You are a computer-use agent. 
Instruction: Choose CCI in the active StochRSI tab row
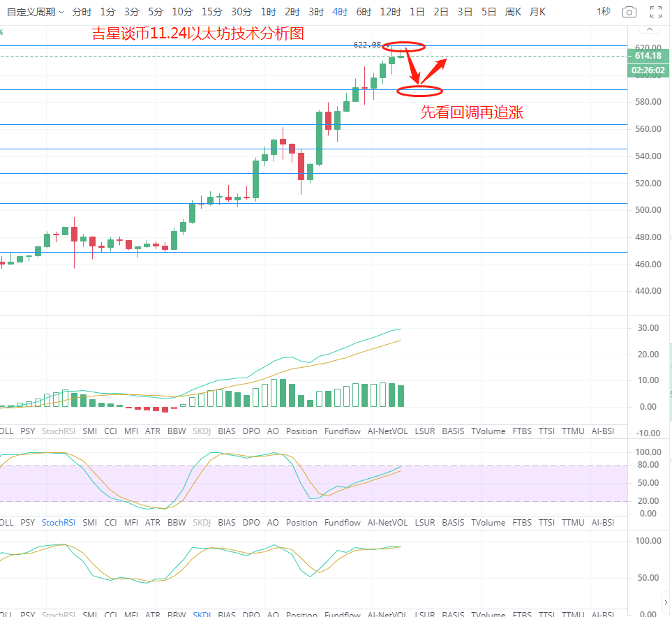[x=110, y=522]
